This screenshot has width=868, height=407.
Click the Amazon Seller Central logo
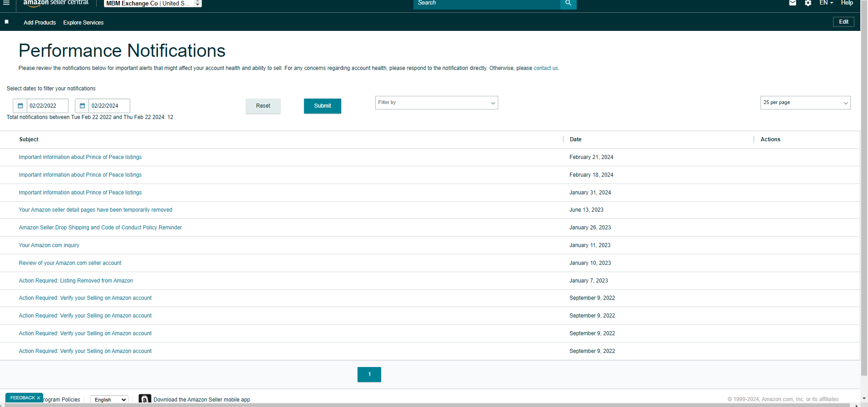pos(56,3)
